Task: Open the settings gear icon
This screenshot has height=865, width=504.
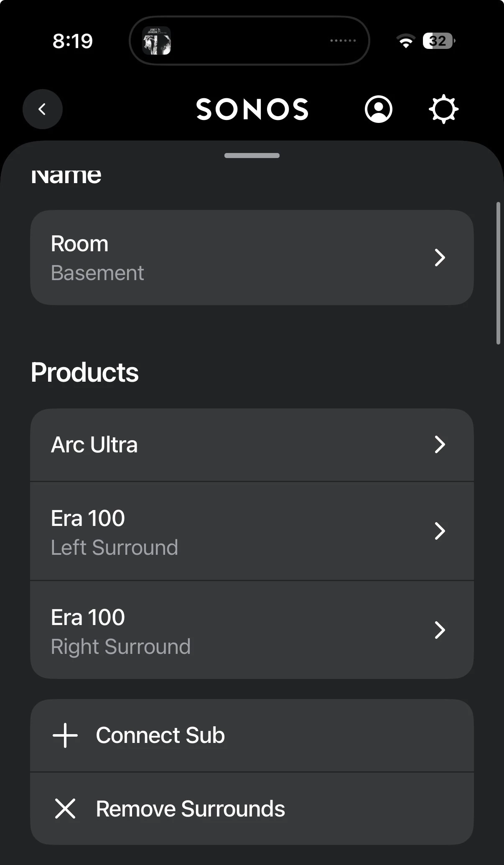Action: 443,110
